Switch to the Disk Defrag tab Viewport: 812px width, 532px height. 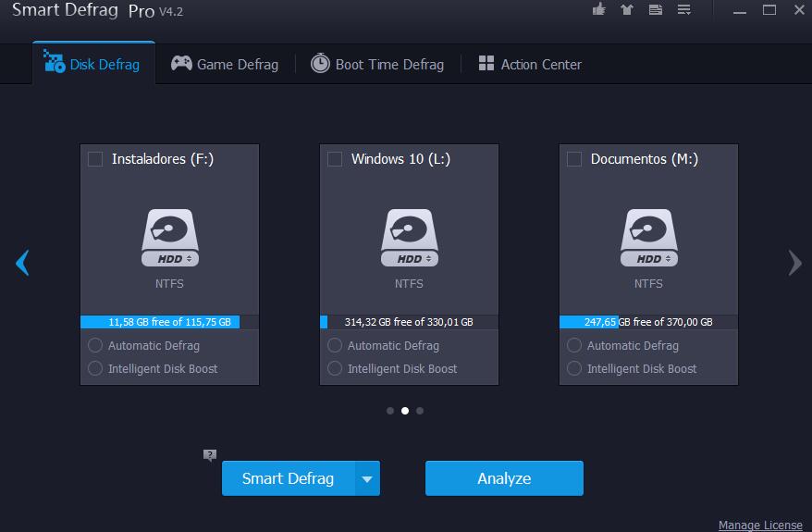(93, 63)
